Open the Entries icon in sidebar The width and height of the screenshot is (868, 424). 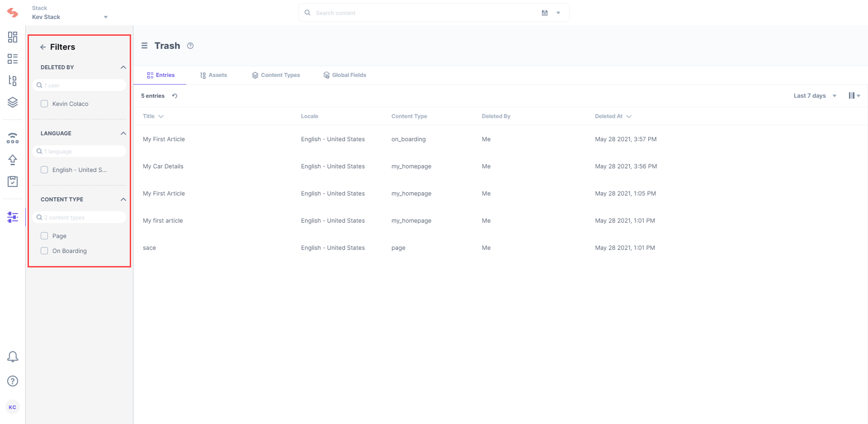12,59
